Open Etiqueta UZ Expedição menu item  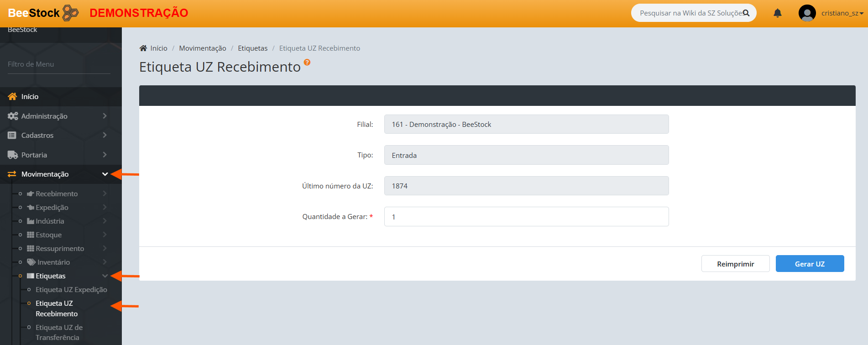point(71,290)
